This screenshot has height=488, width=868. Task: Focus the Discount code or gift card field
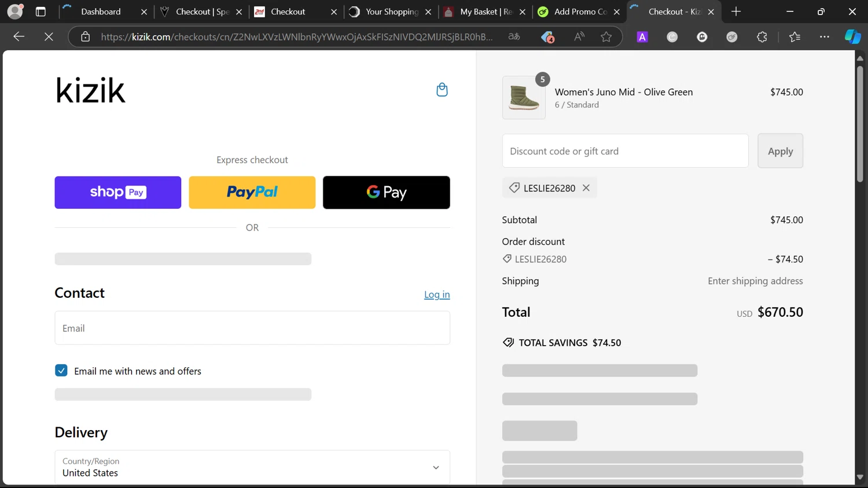tap(626, 151)
